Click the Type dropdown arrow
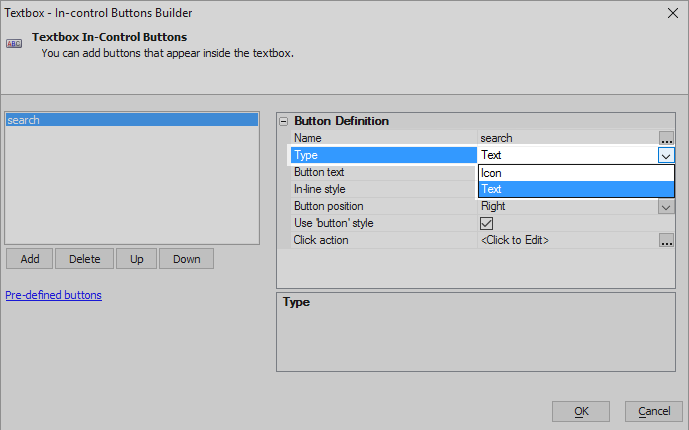 coord(666,155)
